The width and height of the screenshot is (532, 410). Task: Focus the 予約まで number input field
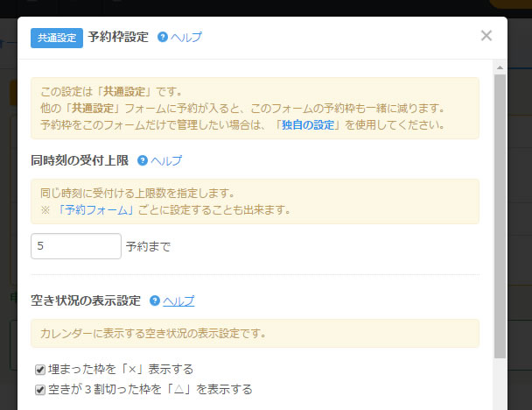tap(76, 246)
